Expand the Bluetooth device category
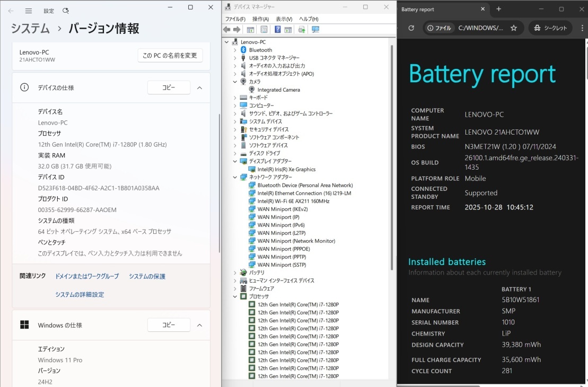The image size is (588, 387). click(235, 50)
